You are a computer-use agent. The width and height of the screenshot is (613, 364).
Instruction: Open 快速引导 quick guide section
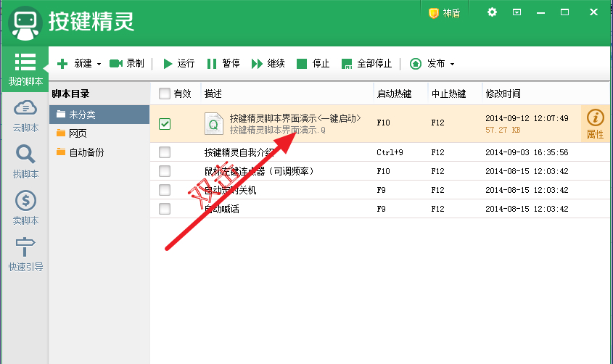pyautogui.click(x=25, y=255)
